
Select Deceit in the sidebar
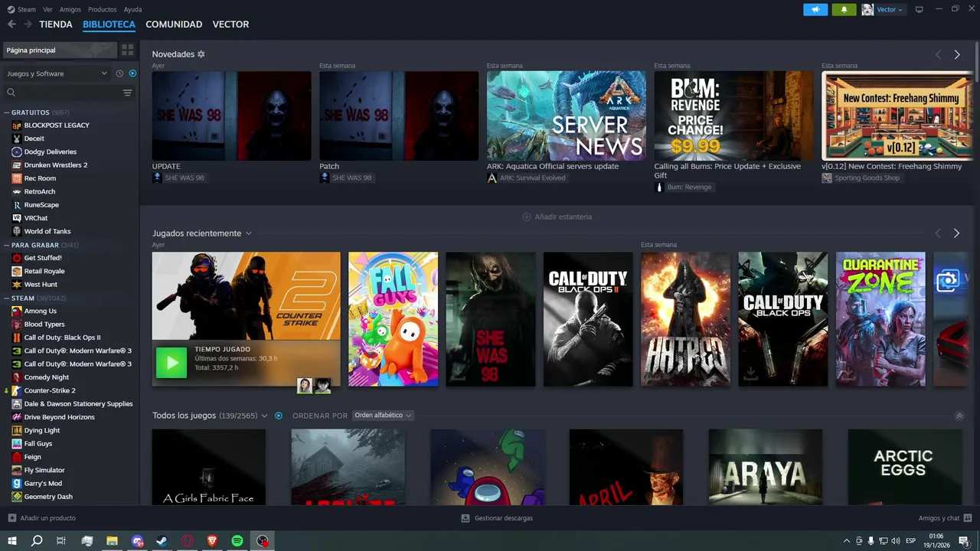[x=34, y=139]
